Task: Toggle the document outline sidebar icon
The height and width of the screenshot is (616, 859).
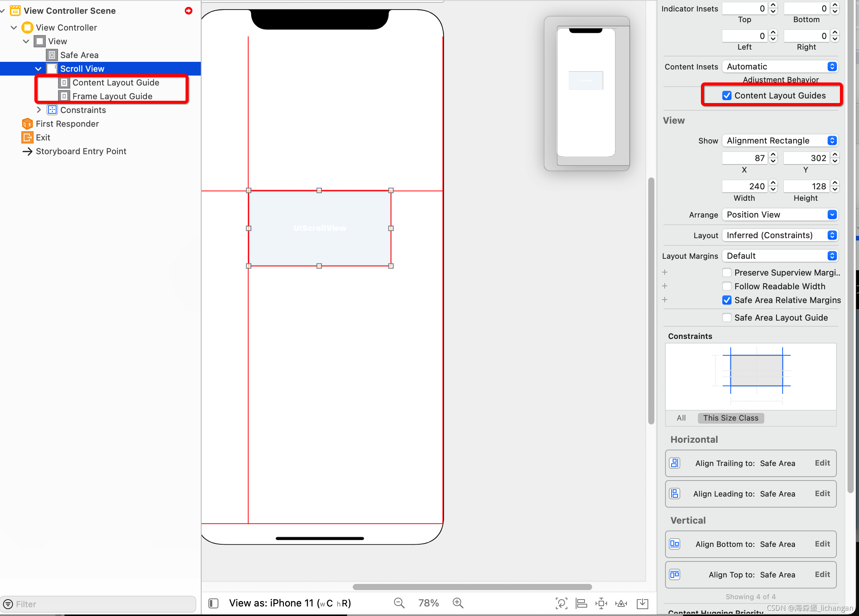Action: tap(213, 603)
